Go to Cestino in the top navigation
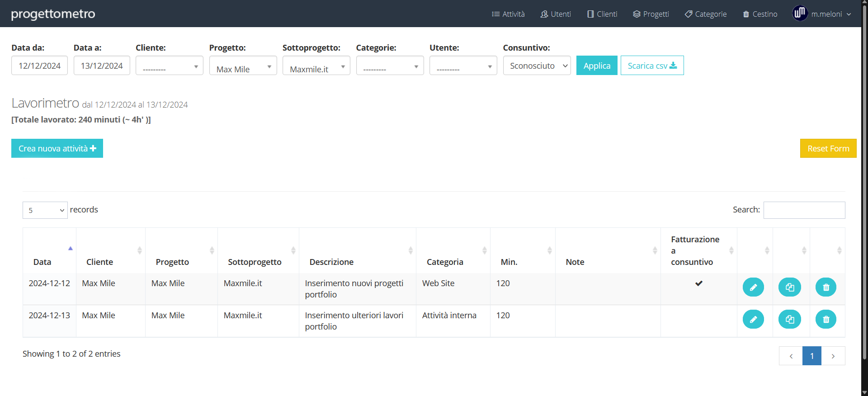The width and height of the screenshot is (868, 396). coord(760,14)
